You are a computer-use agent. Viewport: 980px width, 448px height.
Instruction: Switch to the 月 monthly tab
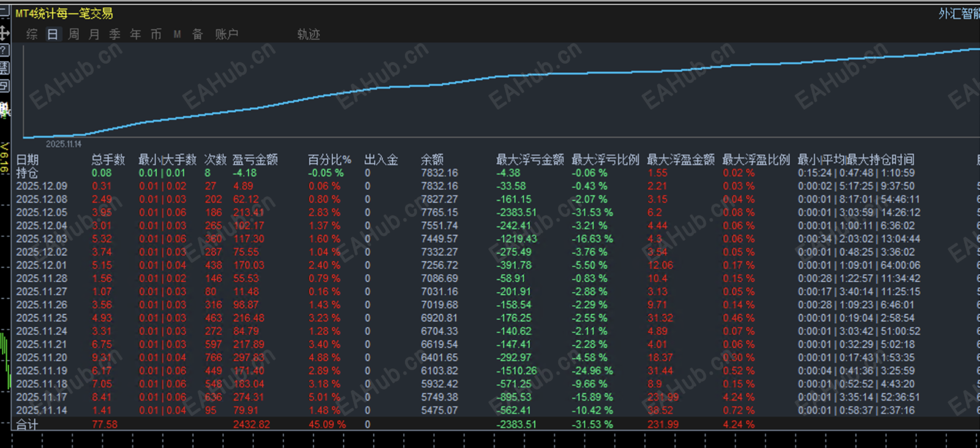(x=94, y=34)
